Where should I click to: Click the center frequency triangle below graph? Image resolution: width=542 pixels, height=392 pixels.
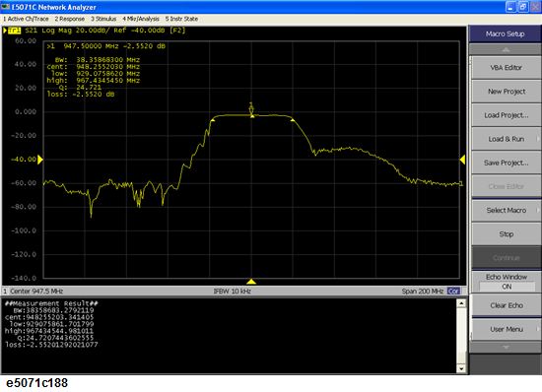(x=251, y=282)
